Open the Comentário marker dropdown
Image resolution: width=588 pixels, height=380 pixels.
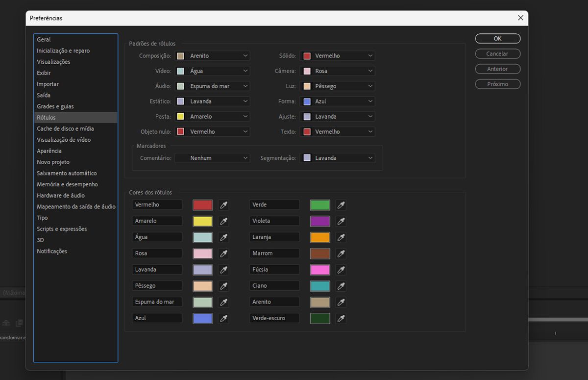212,158
